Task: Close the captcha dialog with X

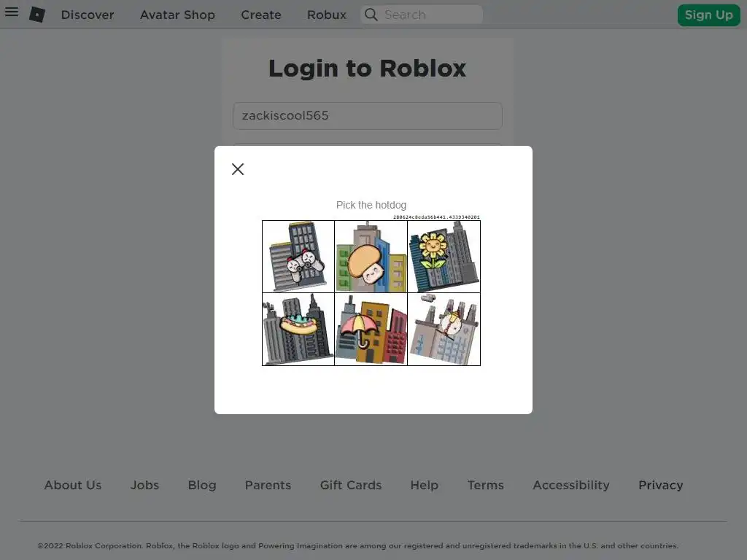Action: [238, 169]
